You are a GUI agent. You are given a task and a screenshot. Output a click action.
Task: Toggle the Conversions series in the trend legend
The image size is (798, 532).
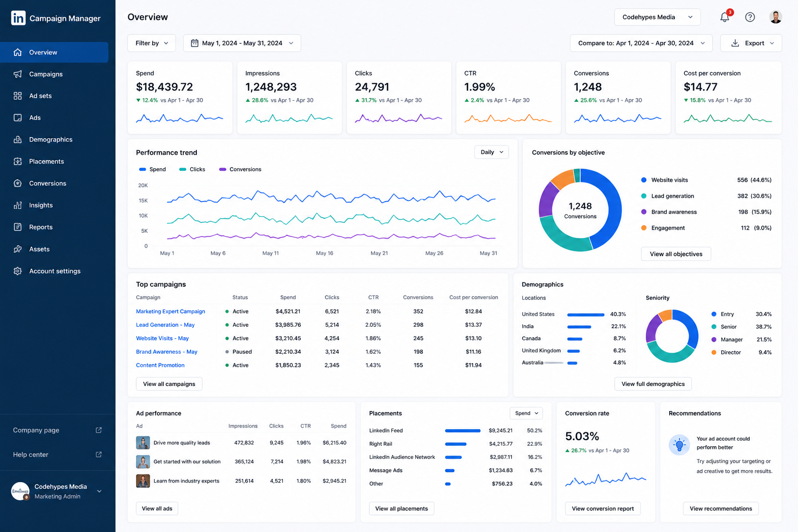point(240,169)
